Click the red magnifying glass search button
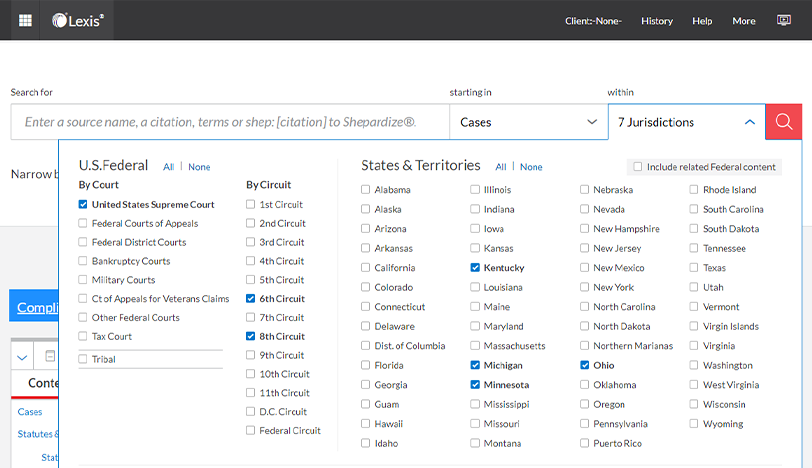This screenshot has width=812, height=468. pyautogui.click(x=783, y=122)
